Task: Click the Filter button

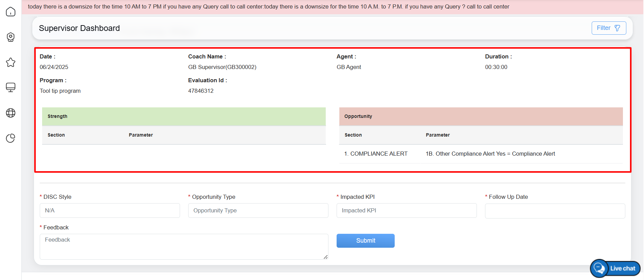Action: (x=608, y=28)
